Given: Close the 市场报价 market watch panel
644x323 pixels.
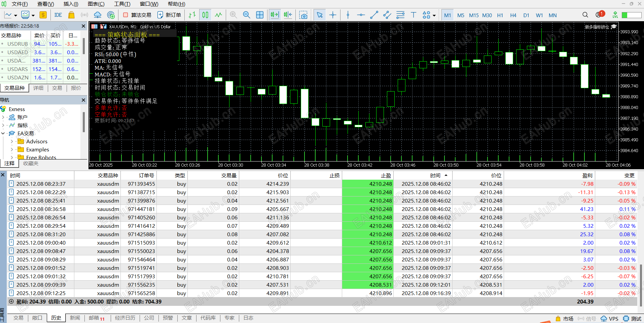Looking at the screenshot, I should pyautogui.click(x=83, y=26).
